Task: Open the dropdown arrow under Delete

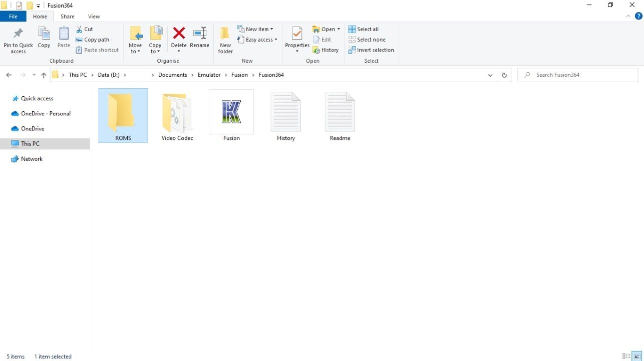Action: 179,51
